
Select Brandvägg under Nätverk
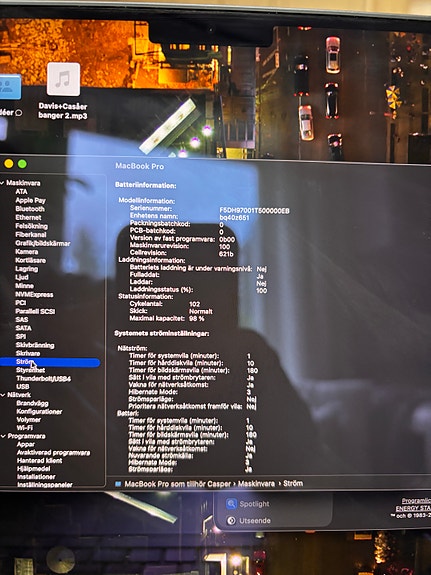32,403
